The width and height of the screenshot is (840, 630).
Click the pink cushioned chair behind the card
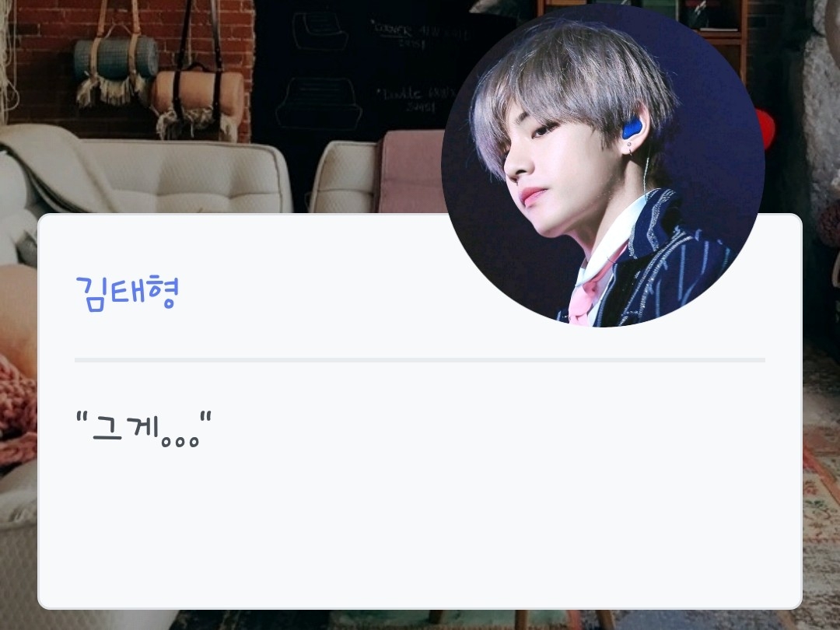[x=411, y=173]
